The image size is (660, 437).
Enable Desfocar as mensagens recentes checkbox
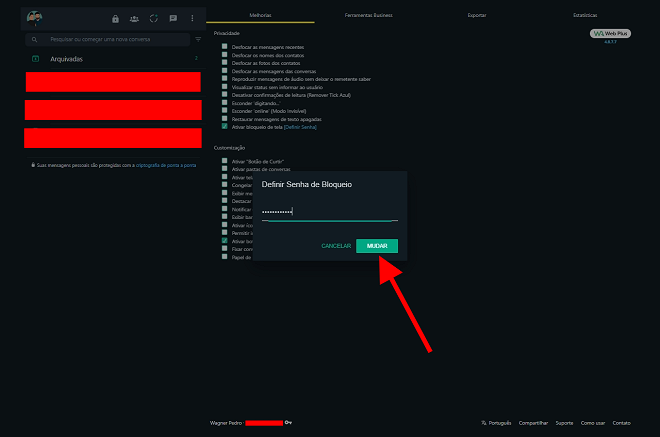[225, 47]
